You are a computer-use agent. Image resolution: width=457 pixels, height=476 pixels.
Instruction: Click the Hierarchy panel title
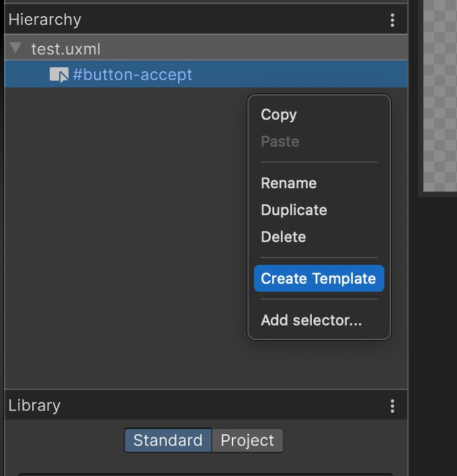(x=45, y=19)
